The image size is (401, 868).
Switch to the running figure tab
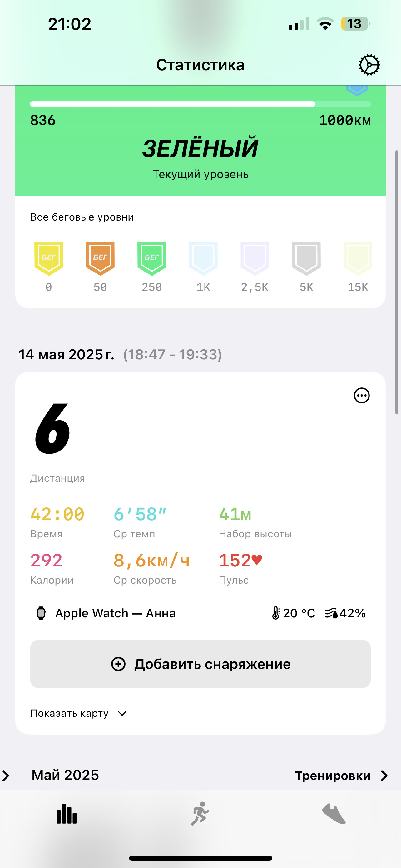pos(200,813)
